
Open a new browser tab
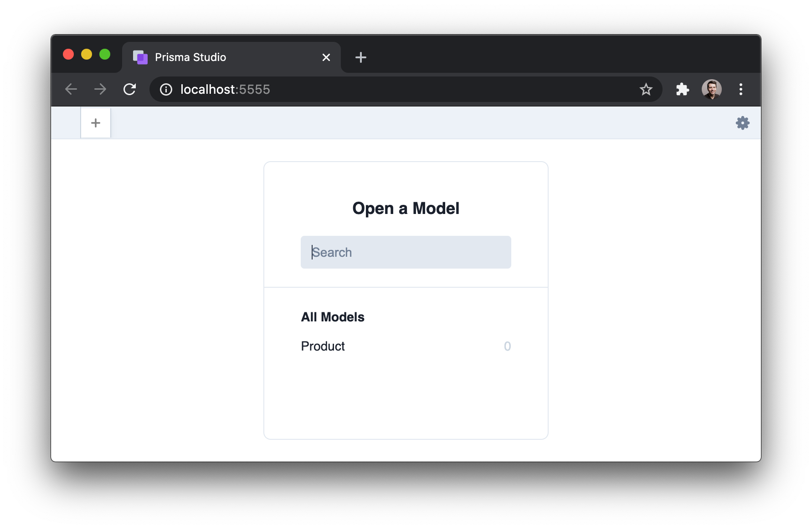[x=360, y=57]
